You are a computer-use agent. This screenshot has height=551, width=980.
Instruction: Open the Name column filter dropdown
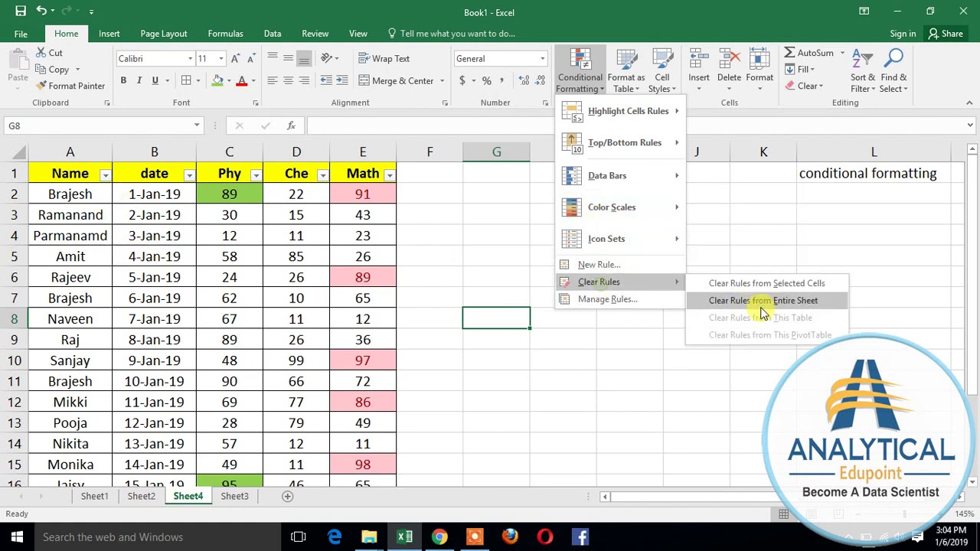105,175
